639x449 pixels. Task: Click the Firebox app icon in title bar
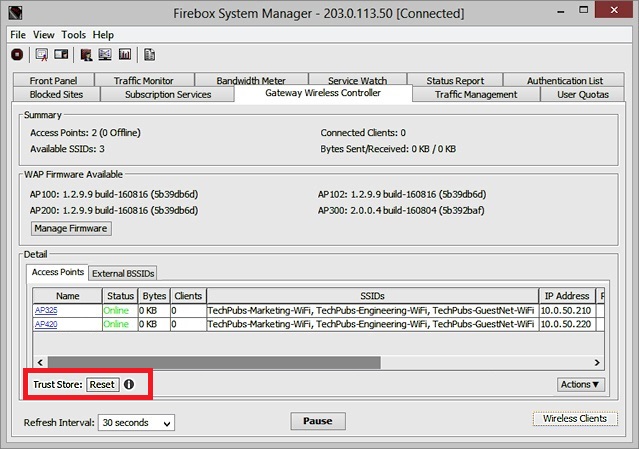15,13
